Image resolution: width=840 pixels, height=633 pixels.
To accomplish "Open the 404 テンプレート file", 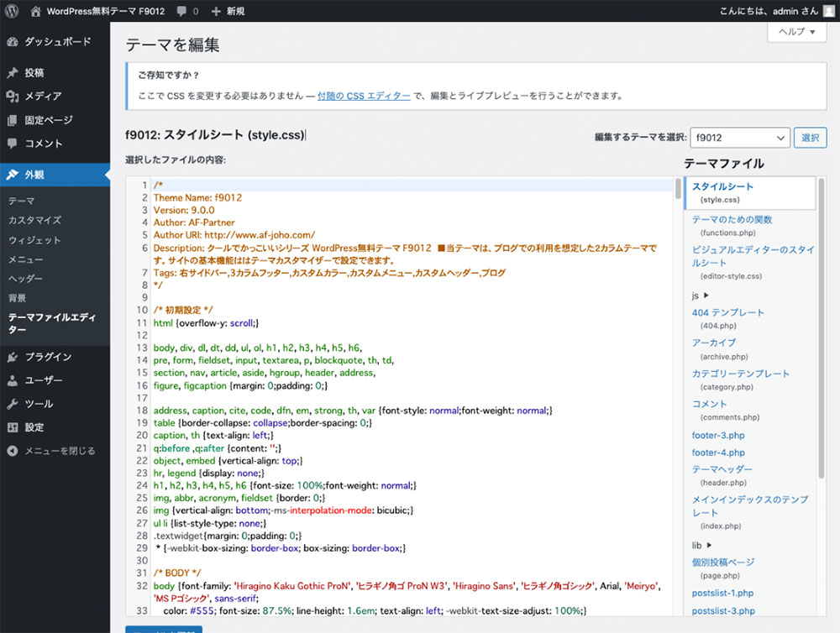I will (x=728, y=319).
